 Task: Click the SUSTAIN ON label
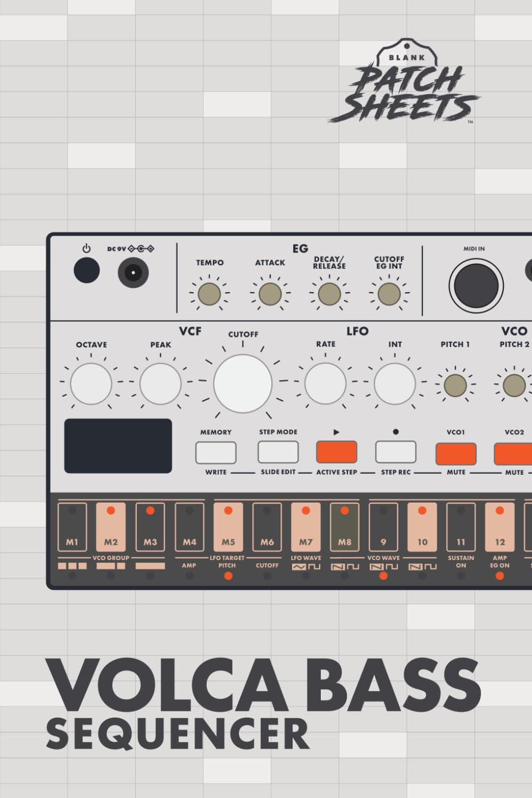[461, 562]
